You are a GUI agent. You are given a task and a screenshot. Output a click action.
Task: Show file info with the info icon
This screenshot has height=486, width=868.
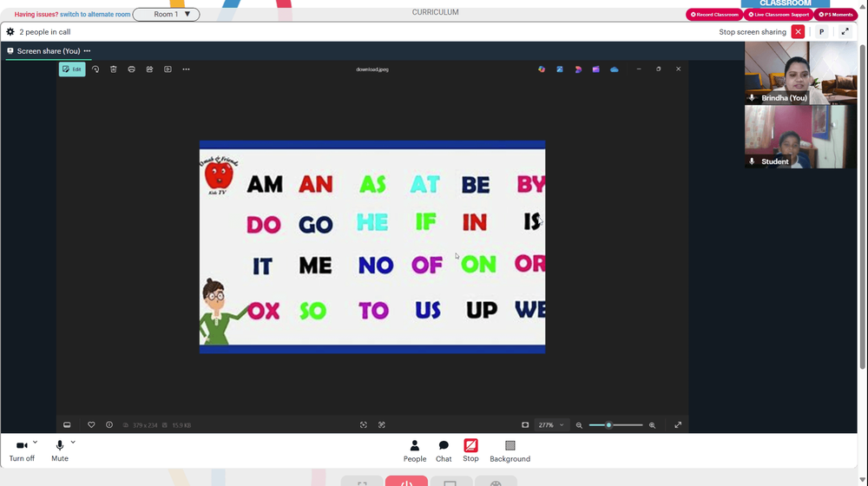click(x=109, y=425)
